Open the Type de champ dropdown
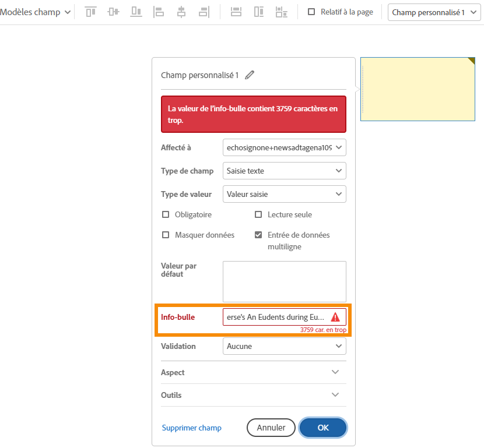Image resolution: width=484 pixels, height=448 pixels. point(285,171)
